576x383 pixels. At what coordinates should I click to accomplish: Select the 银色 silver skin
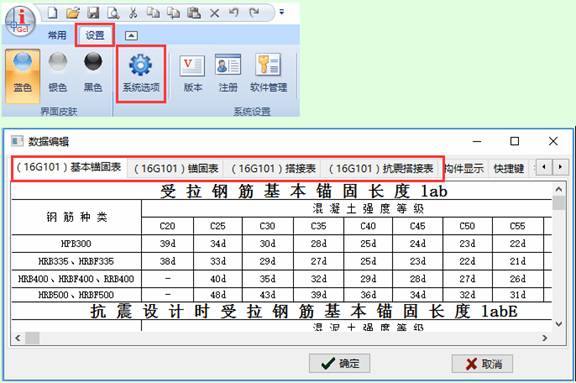pyautogui.click(x=58, y=72)
